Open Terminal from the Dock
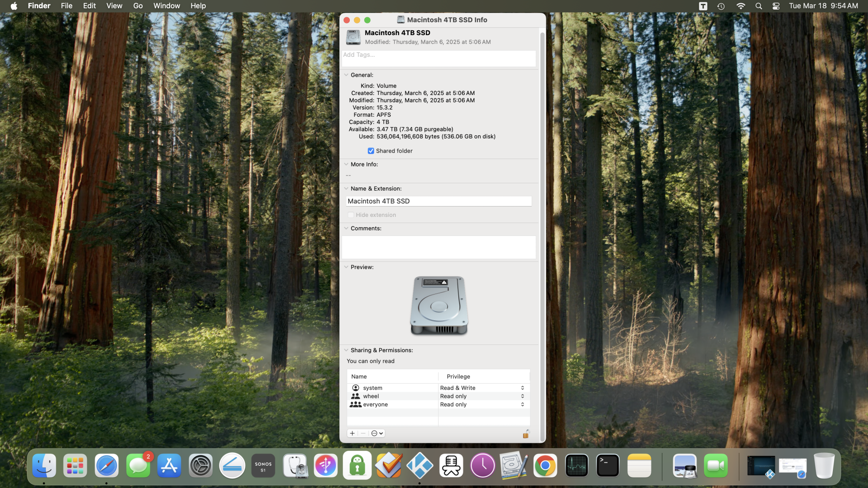Image resolution: width=868 pixels, height=488 pixels. click(x=608, y=466)
